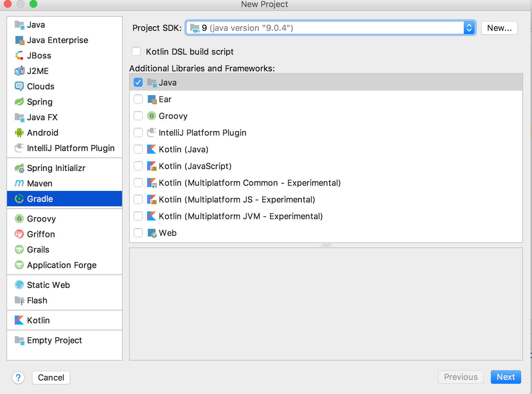Click Java framework folder icon in list

coord(152,83)
